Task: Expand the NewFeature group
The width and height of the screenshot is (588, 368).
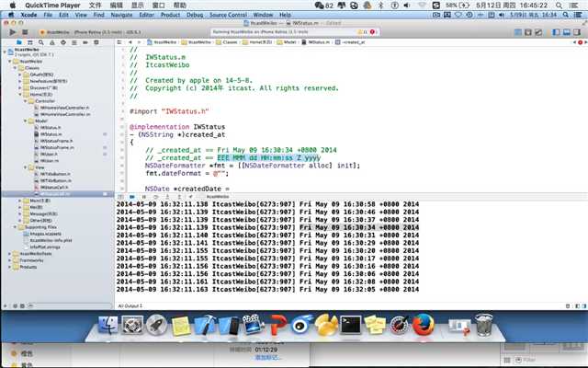Action: click(x=20, y=81)
